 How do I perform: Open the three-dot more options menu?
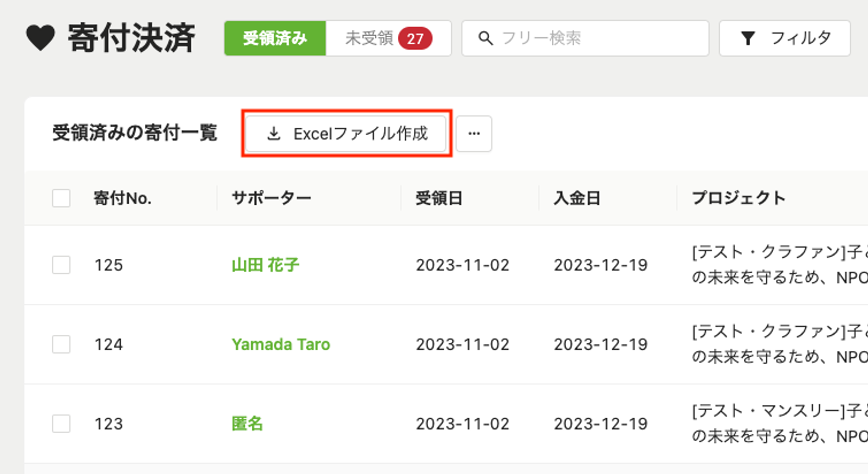[474, 134]
